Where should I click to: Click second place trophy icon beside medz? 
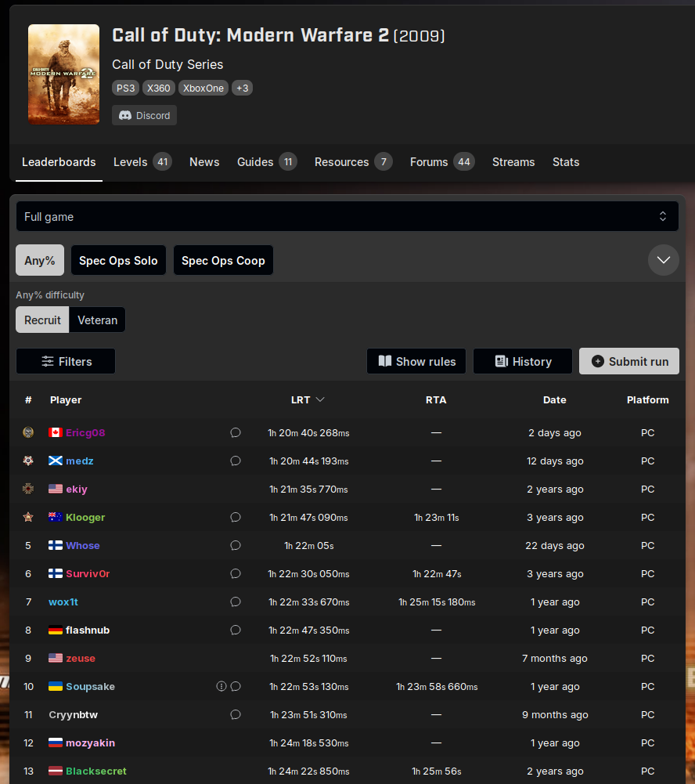pos(28,461)
